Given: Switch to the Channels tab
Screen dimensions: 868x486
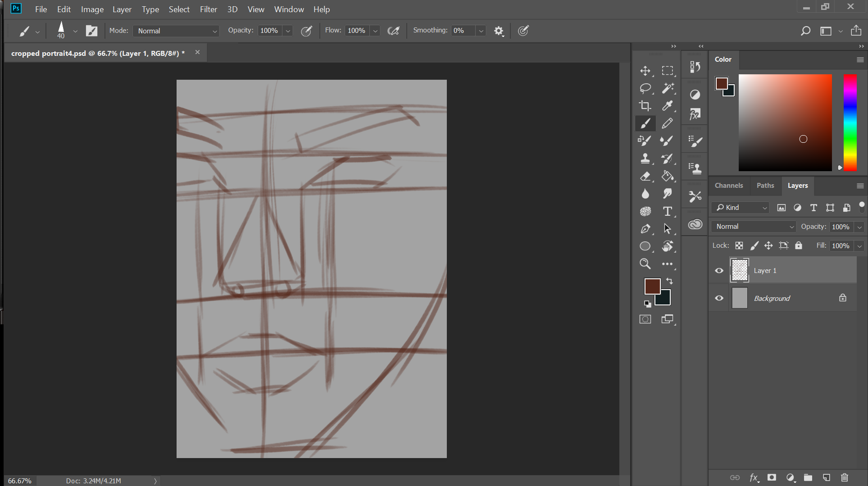Looking at the screenshot, I should pos(728,185).
